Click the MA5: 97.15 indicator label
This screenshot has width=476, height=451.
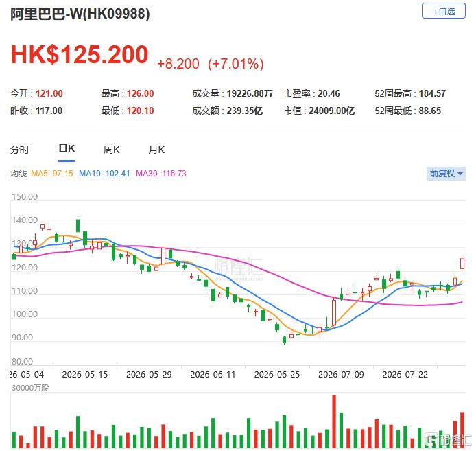point(52,174)
